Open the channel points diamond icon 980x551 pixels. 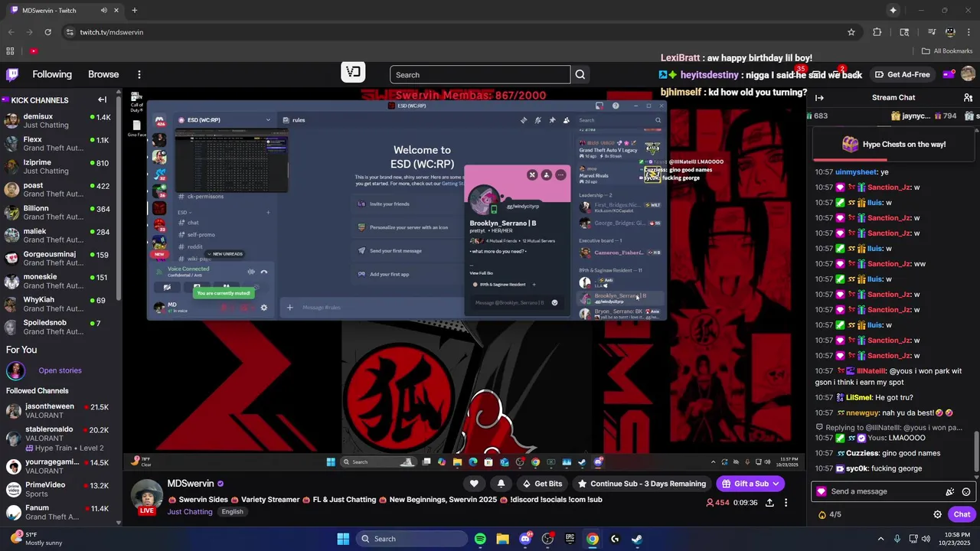pos(822,492)
